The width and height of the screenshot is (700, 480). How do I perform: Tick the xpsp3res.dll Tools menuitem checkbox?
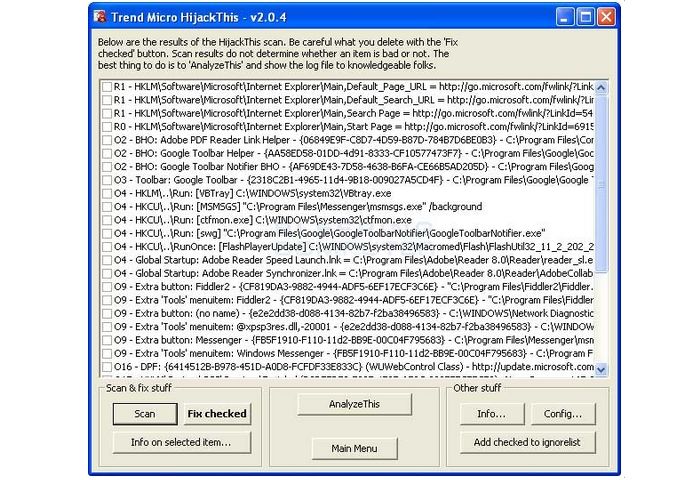pyautogui.click(x=107, y=327)
